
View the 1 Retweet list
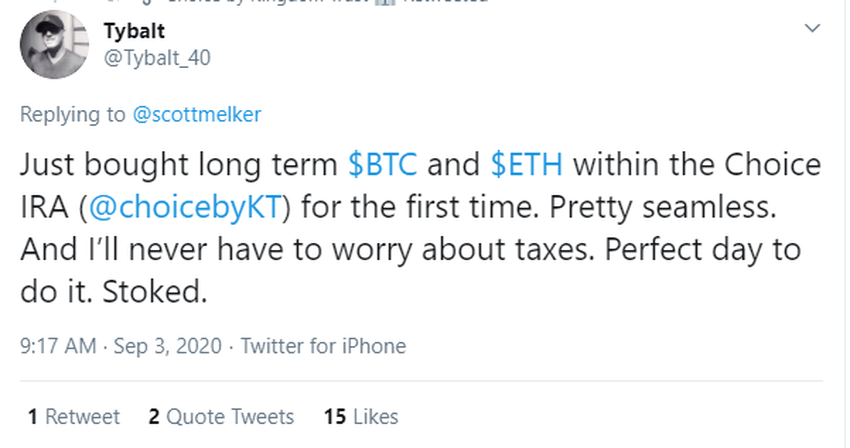74,416
